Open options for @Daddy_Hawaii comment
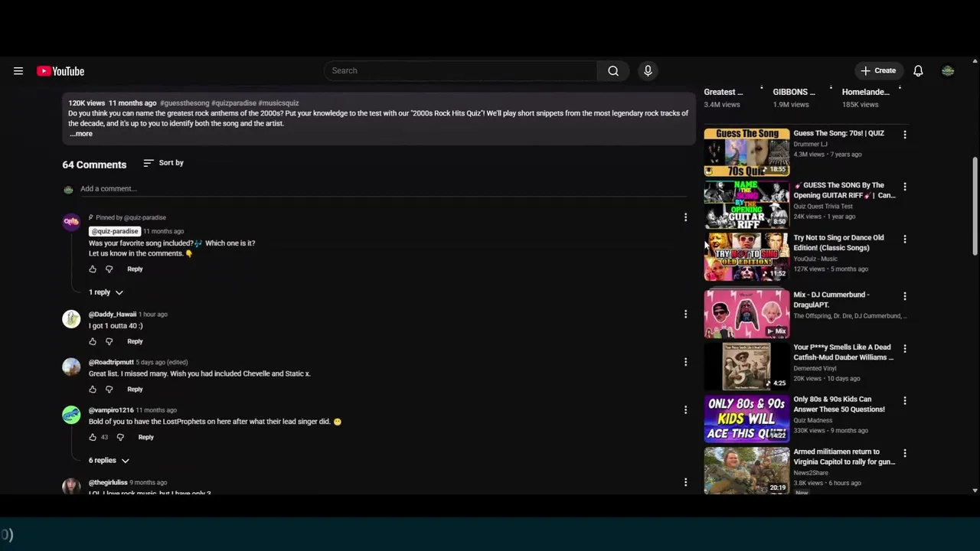The width and height of the screenshot is (980, 551). [x=685, y=315]
